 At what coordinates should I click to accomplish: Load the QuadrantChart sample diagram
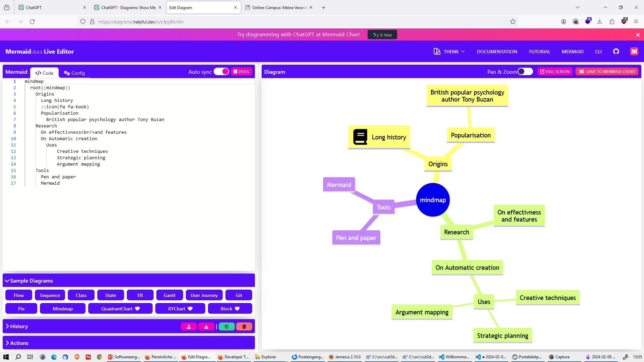120,309
